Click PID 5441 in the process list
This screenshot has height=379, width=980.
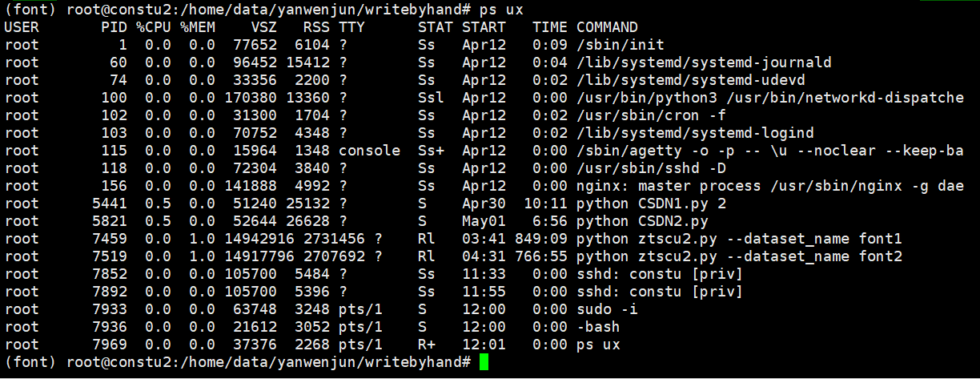110,204
